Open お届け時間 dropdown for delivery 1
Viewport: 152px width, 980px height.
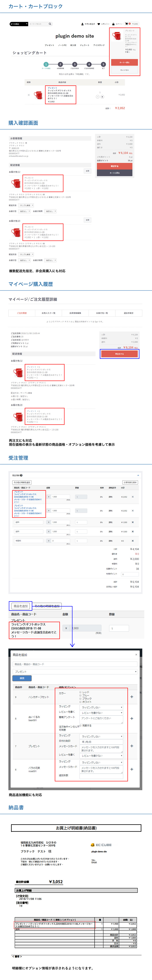(x=50, y=211)
